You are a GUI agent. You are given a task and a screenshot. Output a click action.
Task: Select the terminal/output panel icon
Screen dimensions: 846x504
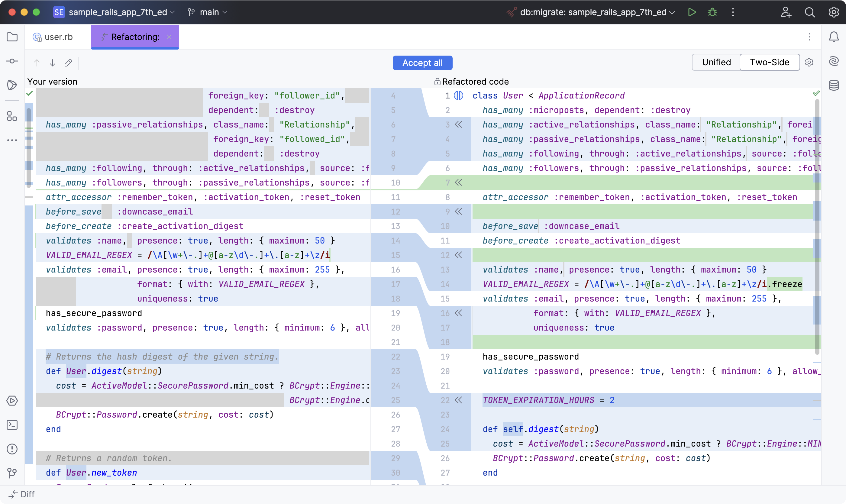pyautogui.click(x=13, y=425)
